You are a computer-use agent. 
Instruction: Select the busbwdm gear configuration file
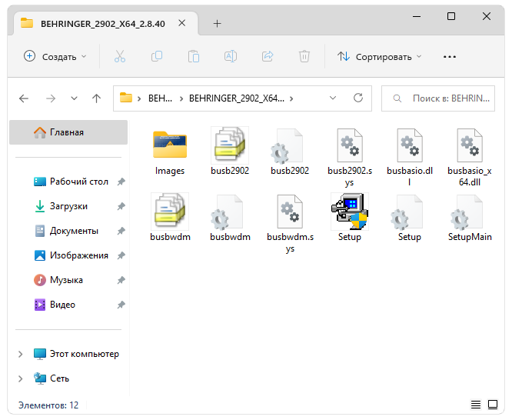(x=230, y=218)
